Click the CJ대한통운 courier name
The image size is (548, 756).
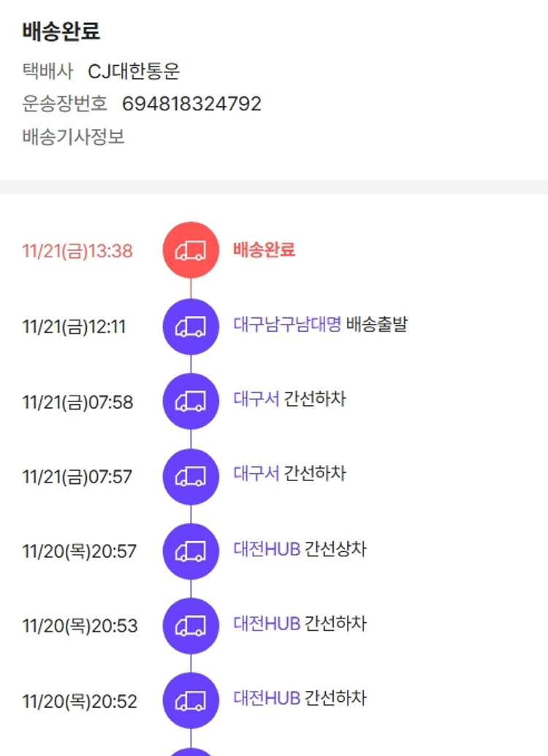pos(134,72)
